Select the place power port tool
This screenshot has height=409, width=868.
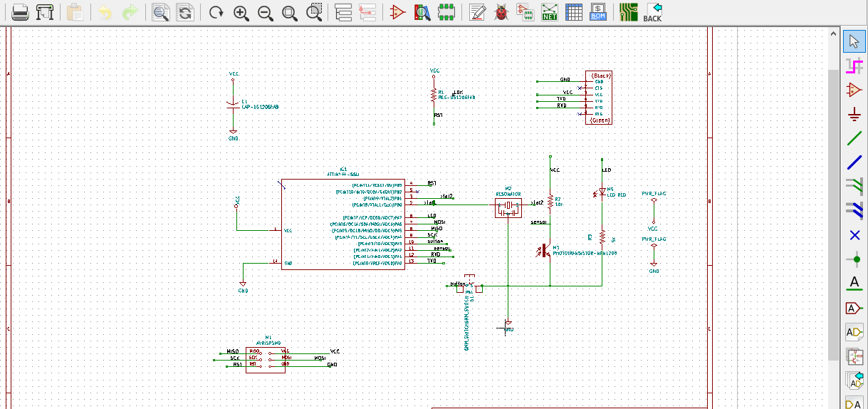pos(854,114)
